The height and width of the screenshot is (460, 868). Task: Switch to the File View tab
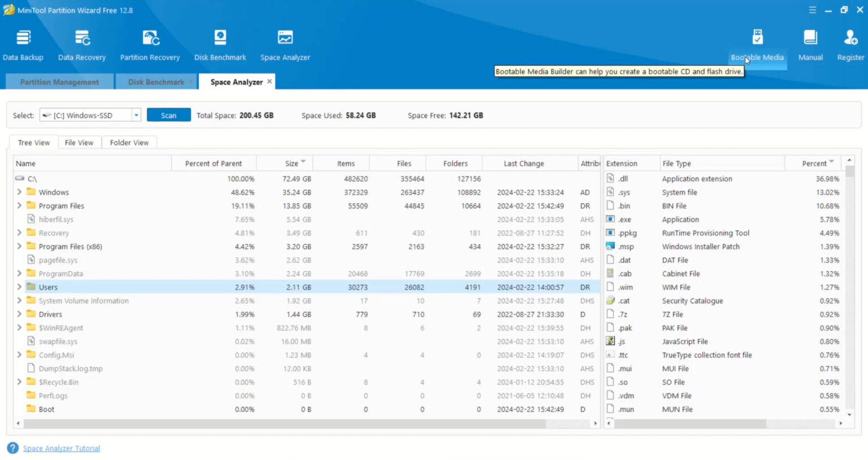(x=79, y=142)
